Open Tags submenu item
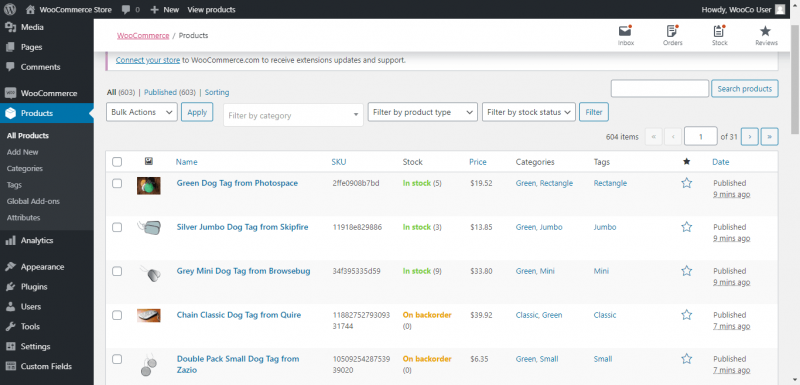Screen dimensions: 800x385 point(14,185)
